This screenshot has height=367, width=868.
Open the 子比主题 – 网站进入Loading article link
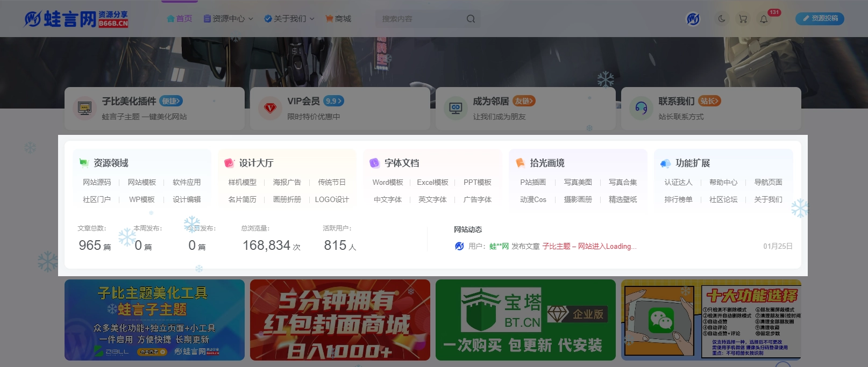pyautogui.click(x=589, y=246)
